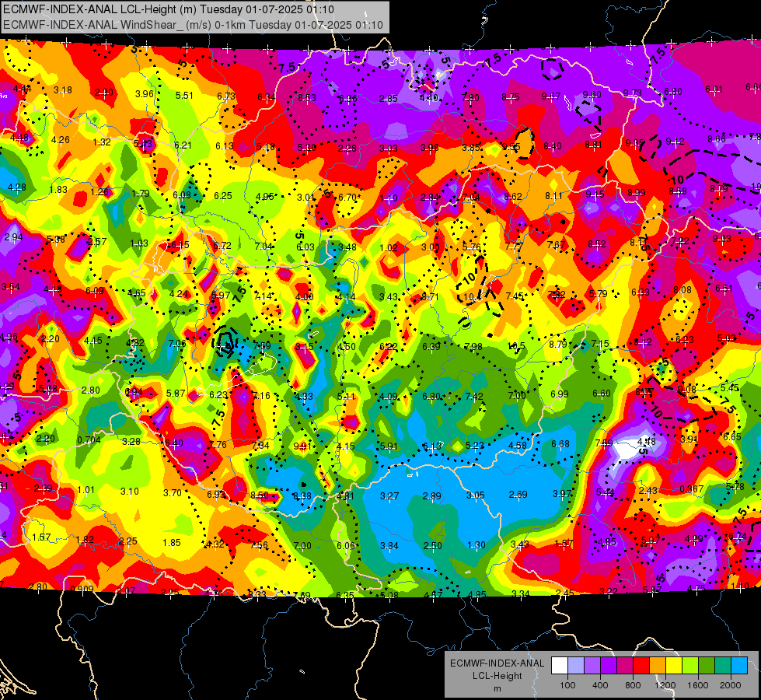This screenshot has width=761, height=700.
Task: Click the legend title 'ECMWF-INDEX-ANAL'
Action: click(497, 663)
